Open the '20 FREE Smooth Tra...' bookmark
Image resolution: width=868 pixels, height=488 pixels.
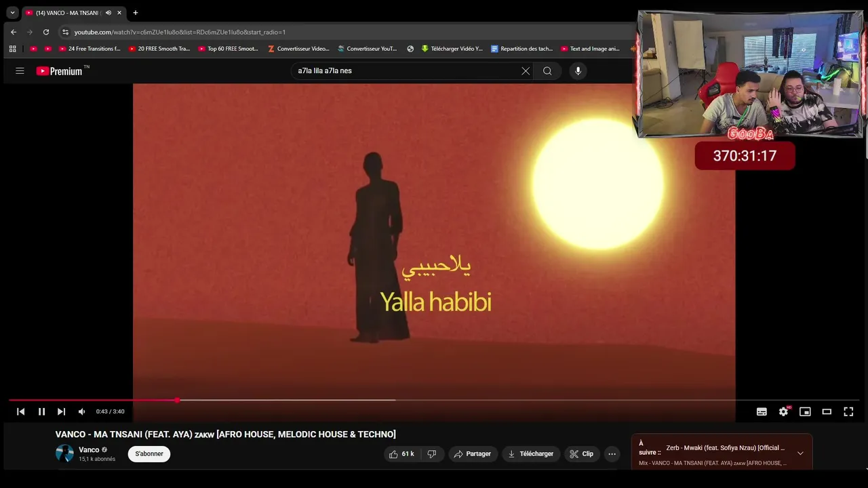tap(159, 49)
